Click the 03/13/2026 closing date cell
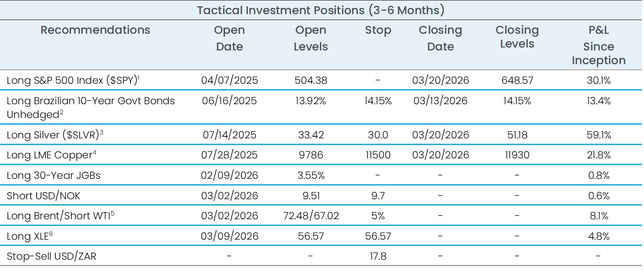The width and height of the screenshot is (644, 278). click(440, 100)
